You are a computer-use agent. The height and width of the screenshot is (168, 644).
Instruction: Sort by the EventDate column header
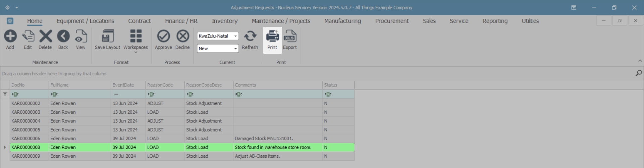pyautogui.click(x=128, y=85)
